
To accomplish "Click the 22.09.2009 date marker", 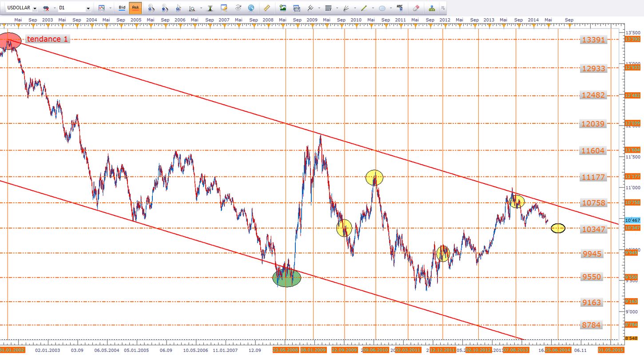I will coord(345,350).
